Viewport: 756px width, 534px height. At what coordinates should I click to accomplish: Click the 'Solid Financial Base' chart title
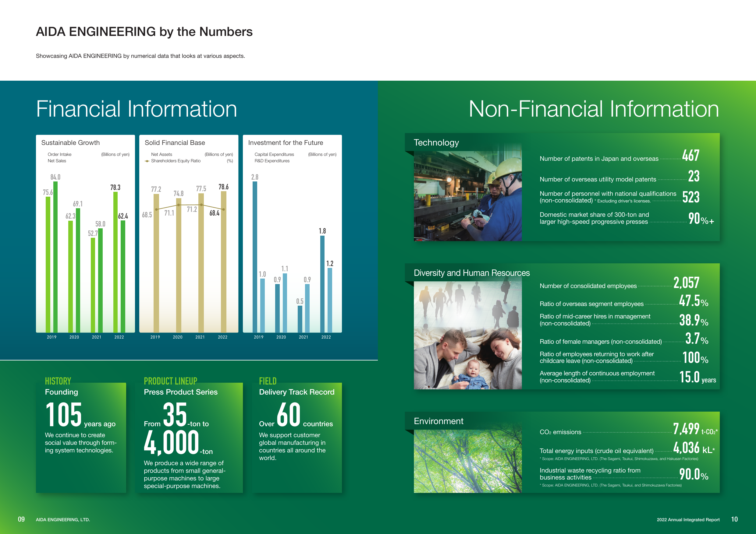(x=175, y=143)
